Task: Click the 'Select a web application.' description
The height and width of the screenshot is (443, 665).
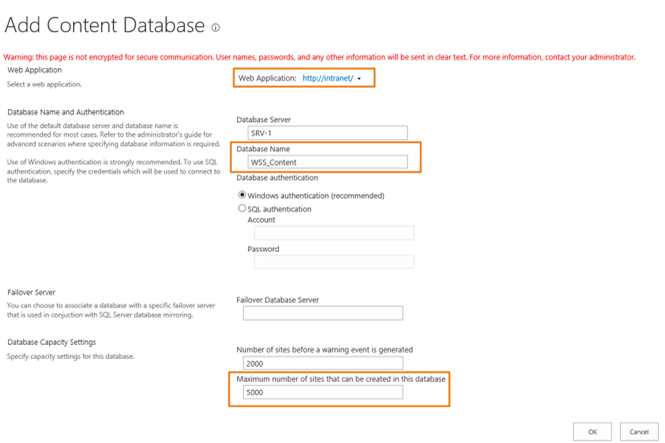Action: point(44,84)
